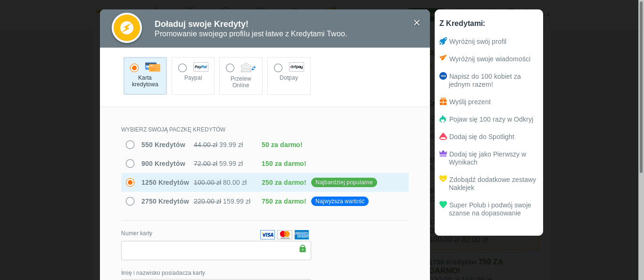Click the purple crown icon
The image size is (644, 280).
click(443, 153)
